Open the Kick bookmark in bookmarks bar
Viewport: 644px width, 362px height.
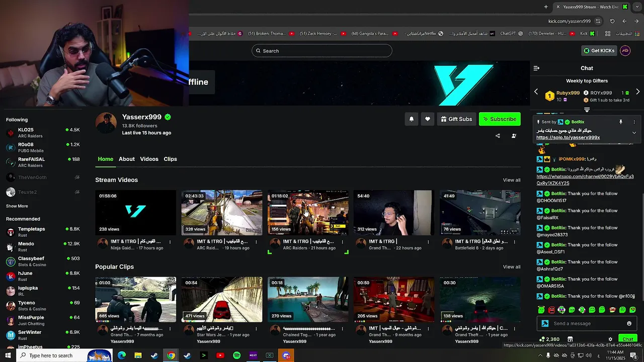point(587,34)
